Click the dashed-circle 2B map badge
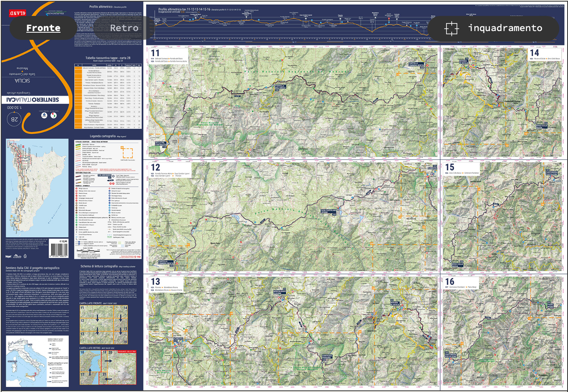Screen dimensions: 568x392 point(14,119)
